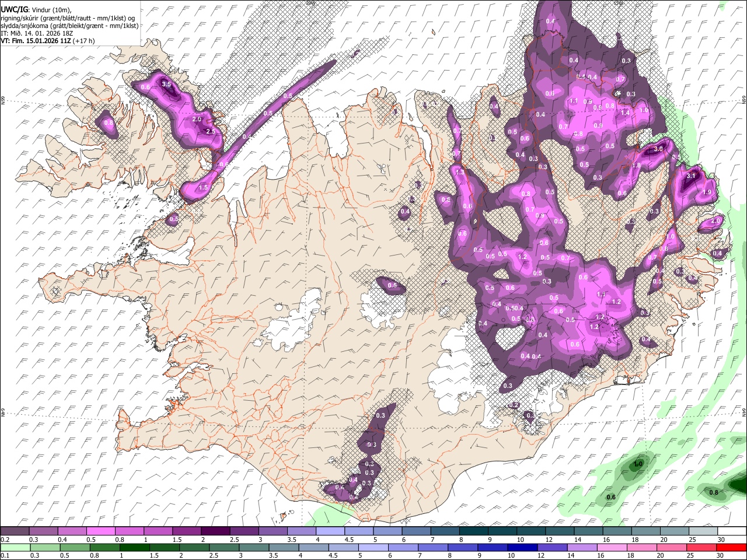The width and height of the screenshot is (747, 560).
Task: Click the rain scale swatch between 2 and 2.5
Action: point(194,547)
